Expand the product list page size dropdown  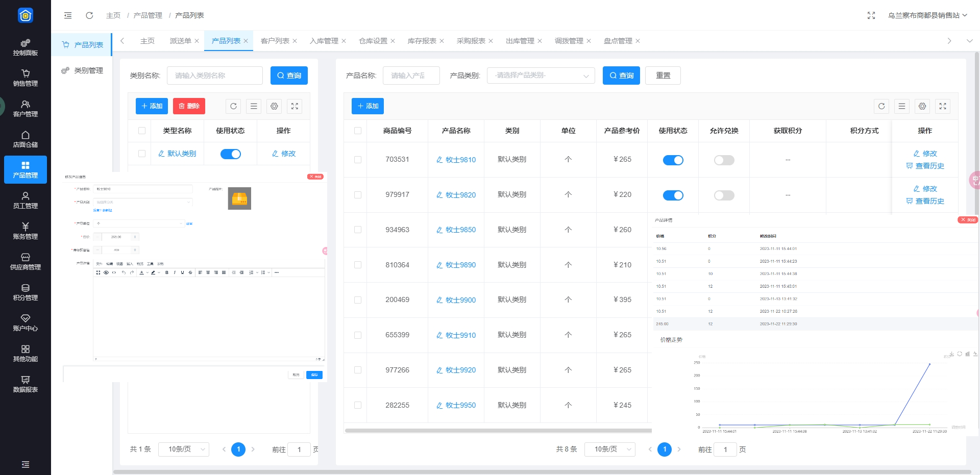click(x=609, y=449)
